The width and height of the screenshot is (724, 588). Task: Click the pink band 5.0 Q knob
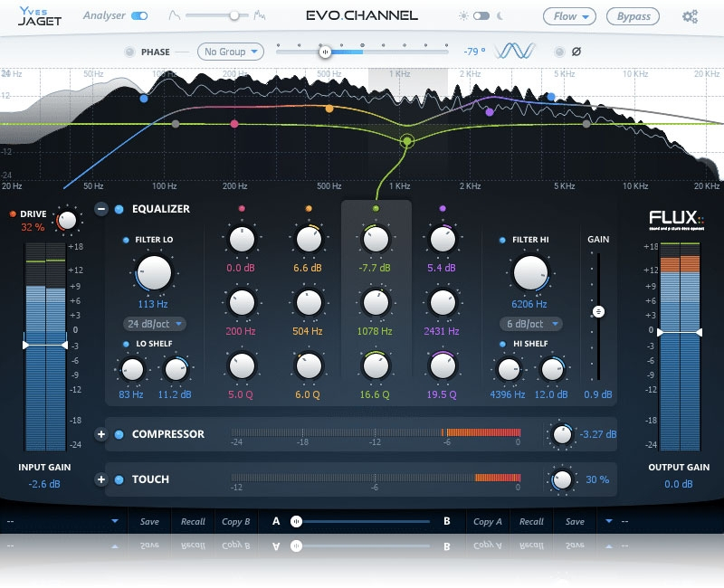(x=242, y=366)
